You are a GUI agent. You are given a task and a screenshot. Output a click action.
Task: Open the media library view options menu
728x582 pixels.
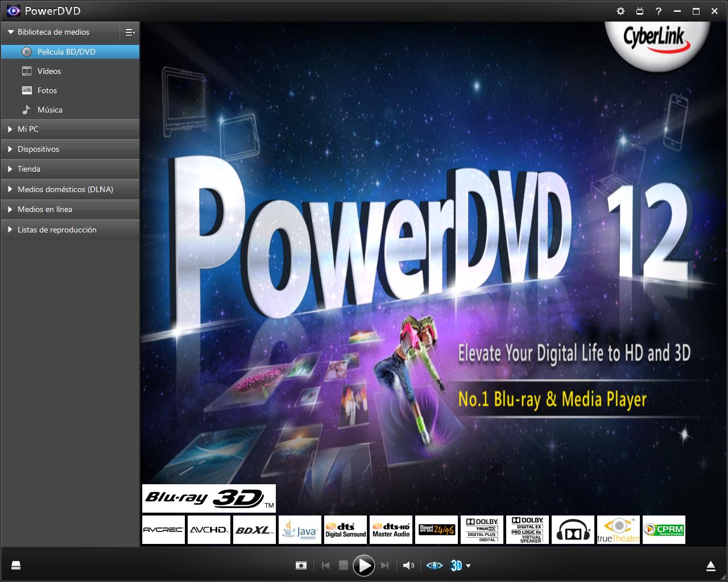pyautogui.click(x=130, y=32)
